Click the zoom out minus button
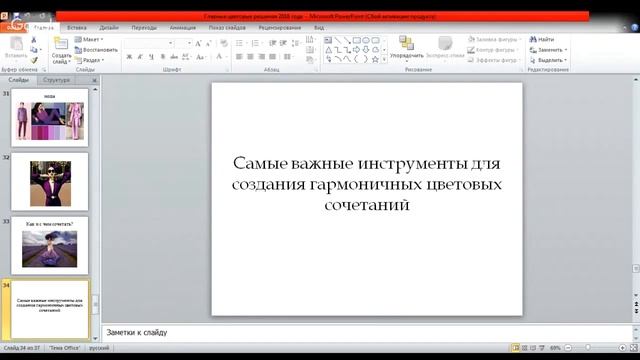Screen dimensions: 640x360 point(568,348)
